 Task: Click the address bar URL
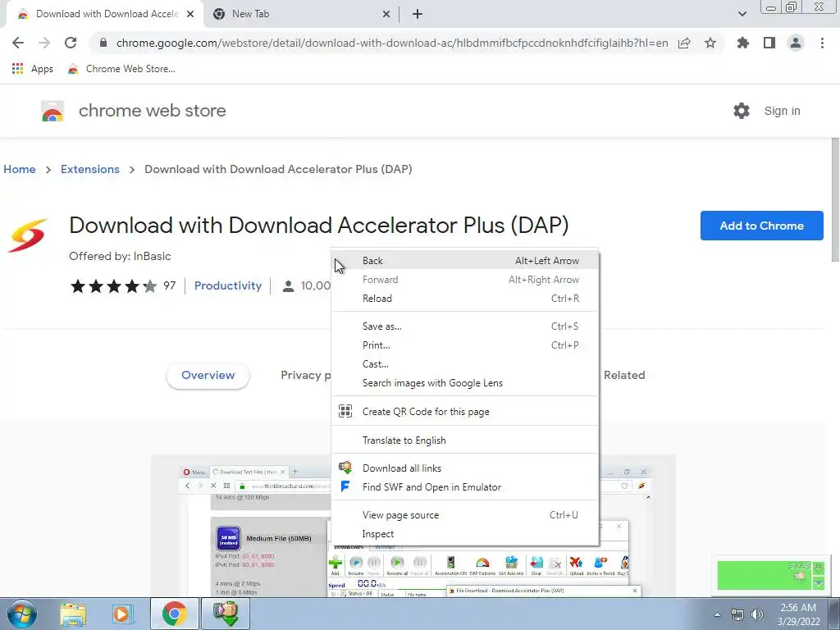point(391,43)
